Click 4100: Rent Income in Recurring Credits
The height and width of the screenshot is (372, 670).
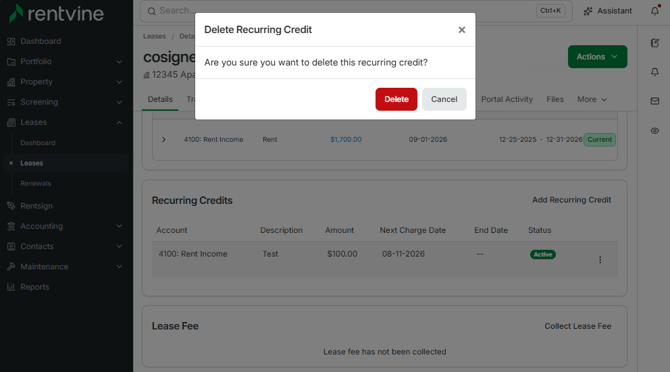tap(193, 254)
